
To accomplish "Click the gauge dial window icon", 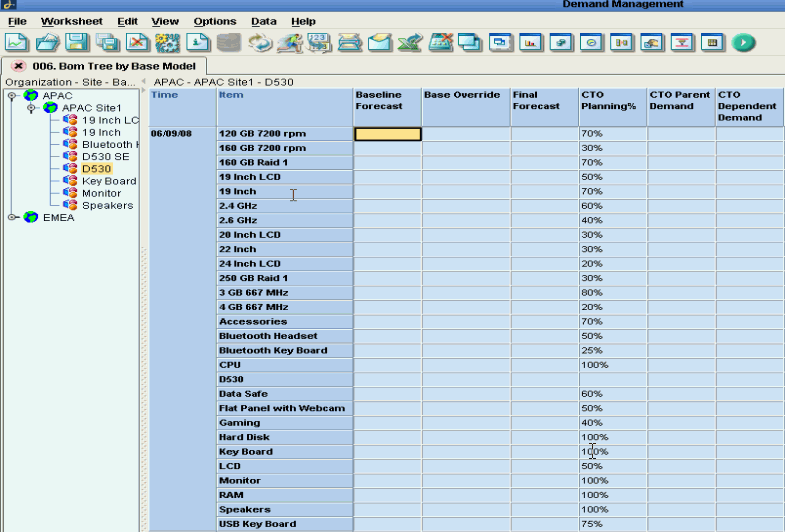I will coord(591,43).
